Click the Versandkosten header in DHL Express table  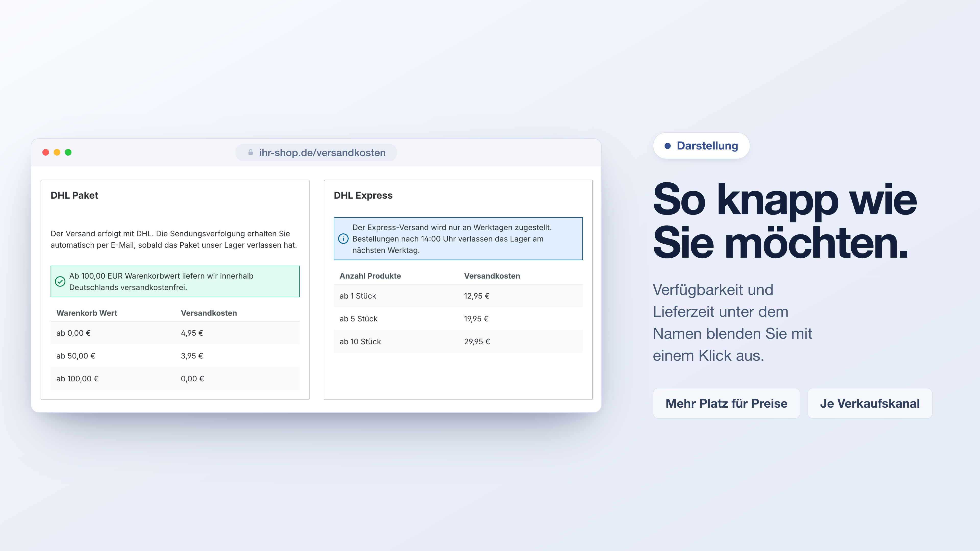point(492,276)
